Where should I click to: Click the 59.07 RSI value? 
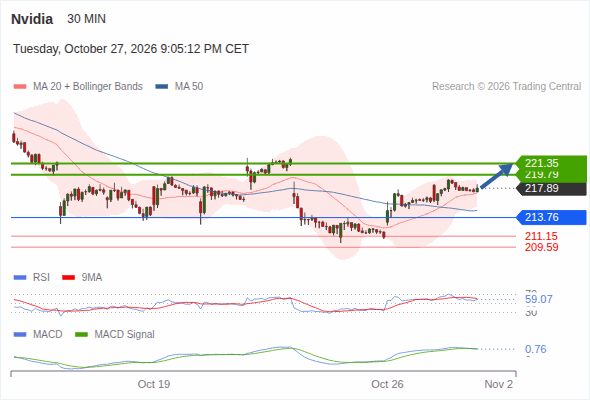click(x=539, y=300)
